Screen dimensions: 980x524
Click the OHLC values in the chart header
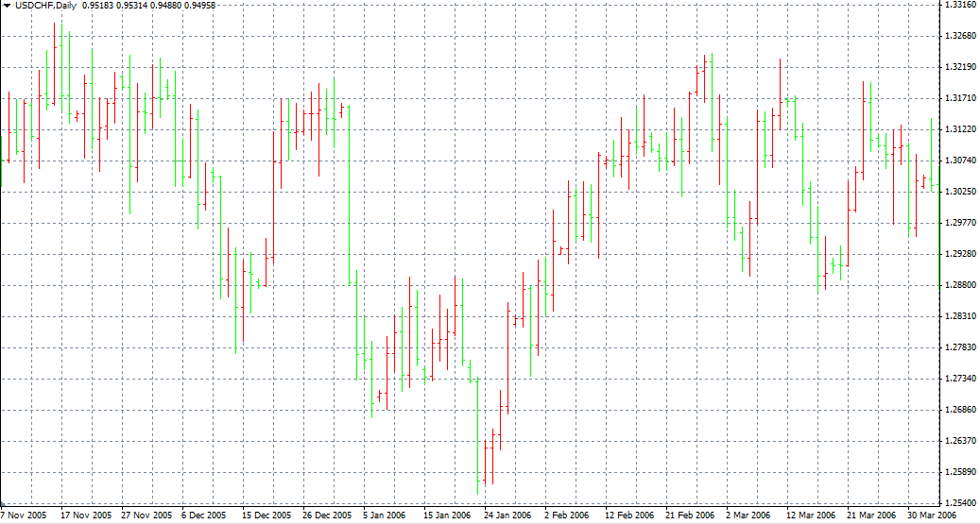pos(148,6)
